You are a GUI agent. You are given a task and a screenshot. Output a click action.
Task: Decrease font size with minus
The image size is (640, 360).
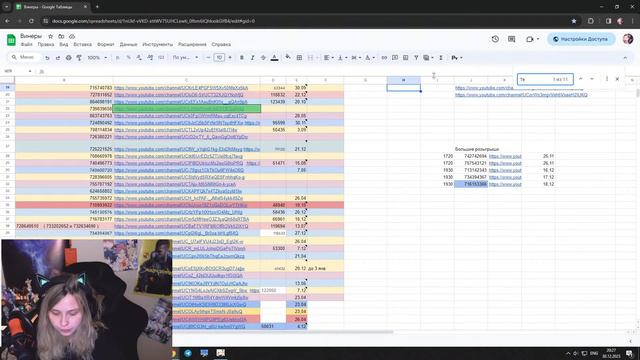208,58
